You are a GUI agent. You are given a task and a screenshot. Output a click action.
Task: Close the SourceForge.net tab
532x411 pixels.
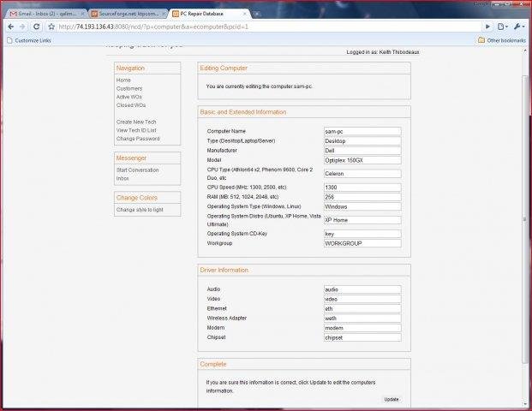[x=163, y=14]
